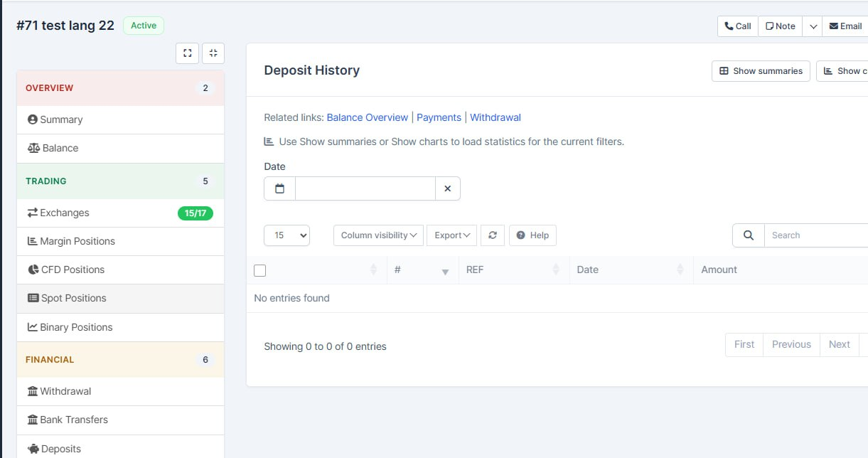Follow the Balance Overview link
868x458 pixels.
coord(368,117)
